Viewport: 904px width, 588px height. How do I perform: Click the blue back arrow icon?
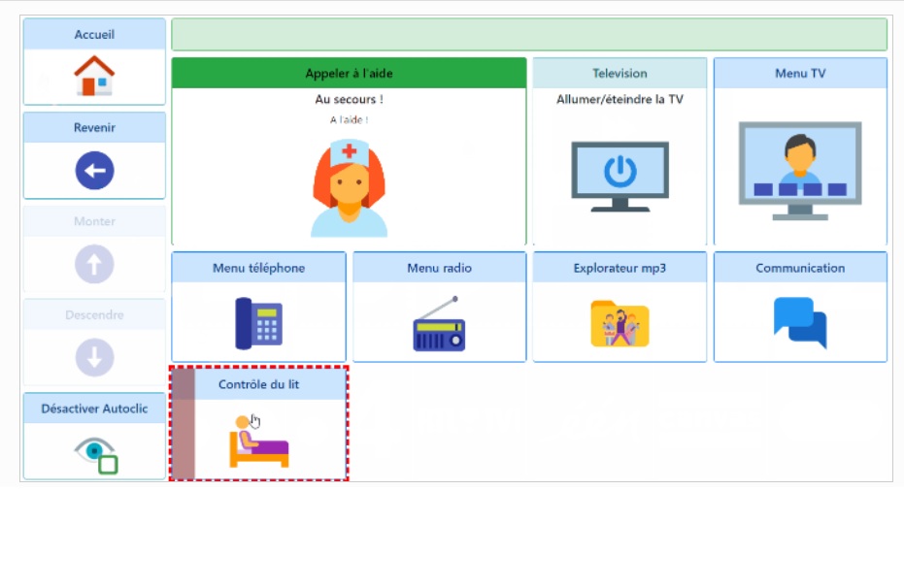point(94,171)
